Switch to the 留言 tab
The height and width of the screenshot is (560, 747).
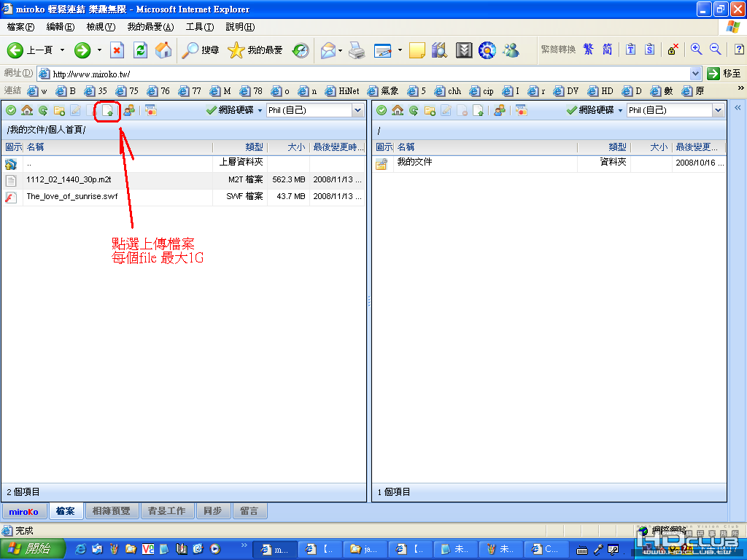(249, 511)
